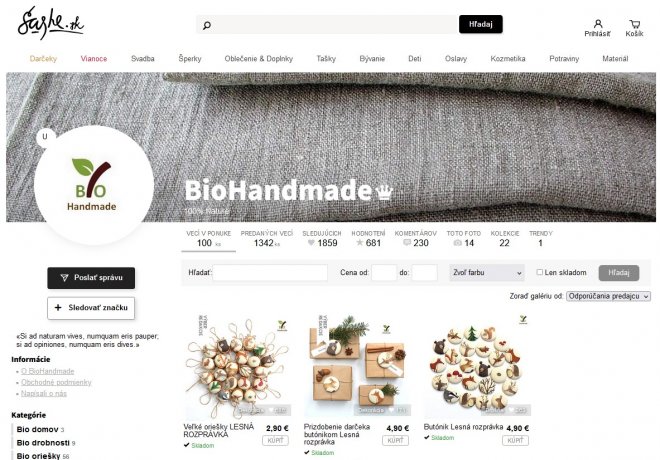Open the Butónik Lesná rozprávka product thumbnail

[x=477, y=365]
